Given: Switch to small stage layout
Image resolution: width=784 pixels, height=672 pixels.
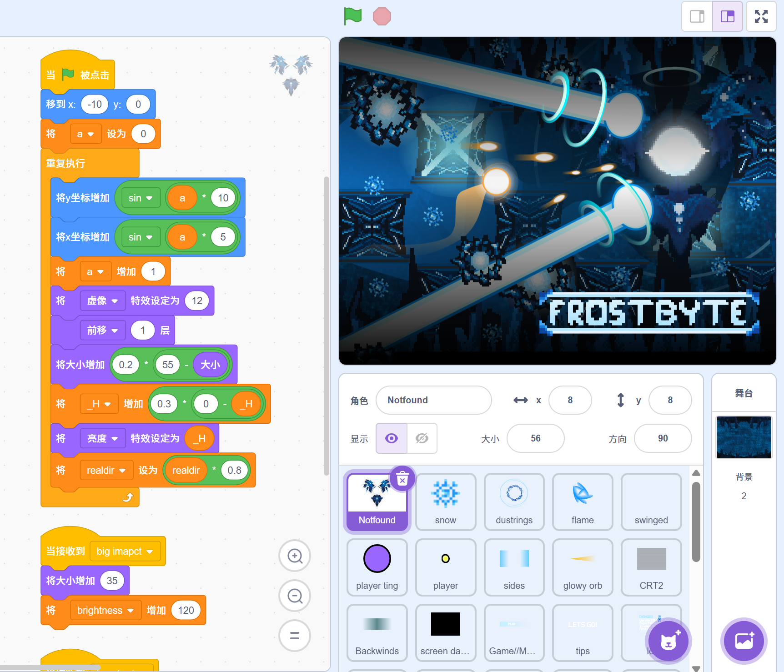Looking at the screenshot, I should click(x=697, y=17).
